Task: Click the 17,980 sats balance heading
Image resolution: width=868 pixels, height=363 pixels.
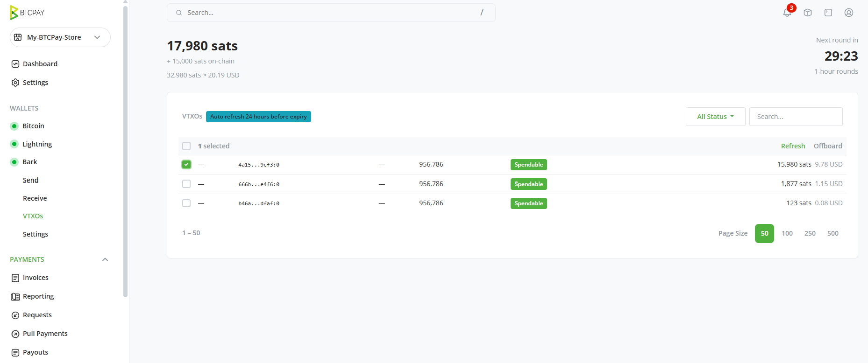Action: click(x=202, y=46)
